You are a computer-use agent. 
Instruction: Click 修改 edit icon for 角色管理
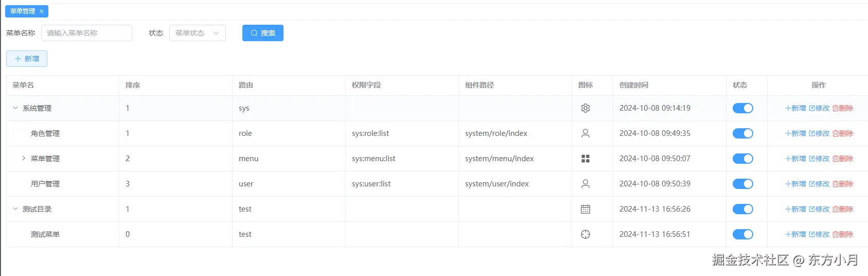point(812,133)
